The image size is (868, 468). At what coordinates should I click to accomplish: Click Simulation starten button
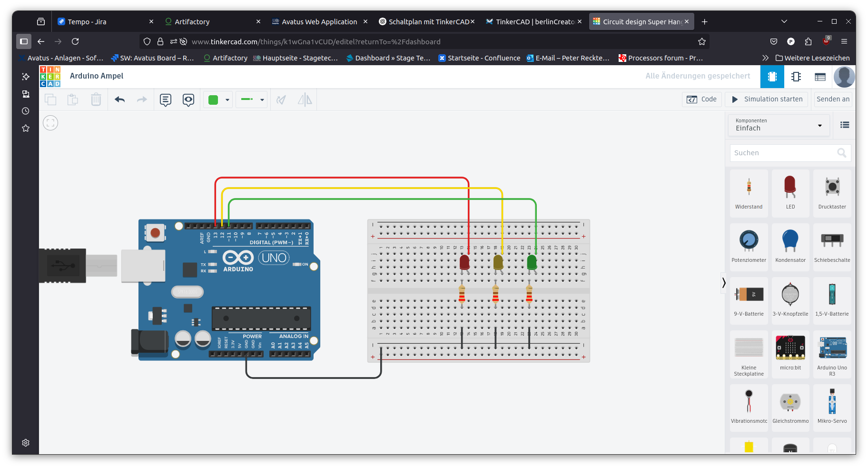767,99
